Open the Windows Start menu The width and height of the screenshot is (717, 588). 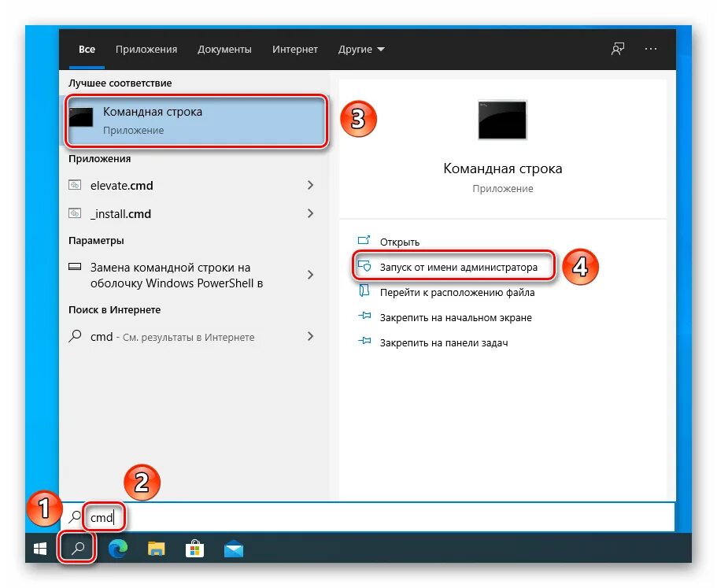(x=40, y=548)
